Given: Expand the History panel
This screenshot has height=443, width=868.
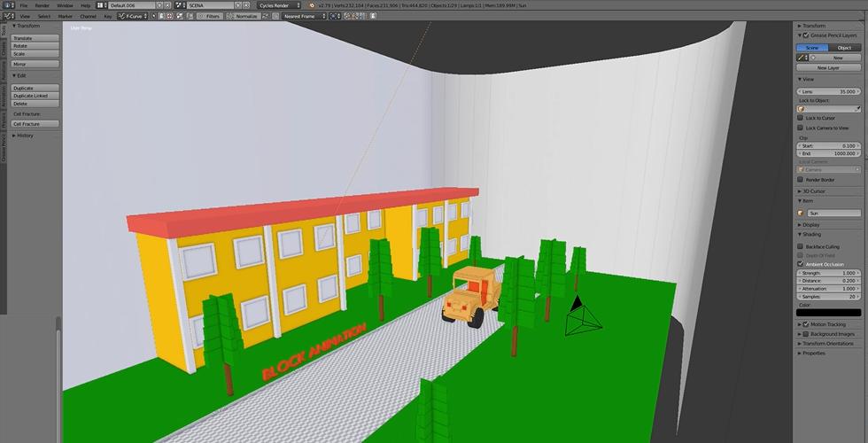Looking at the screenshot, I should click(25, 136).
